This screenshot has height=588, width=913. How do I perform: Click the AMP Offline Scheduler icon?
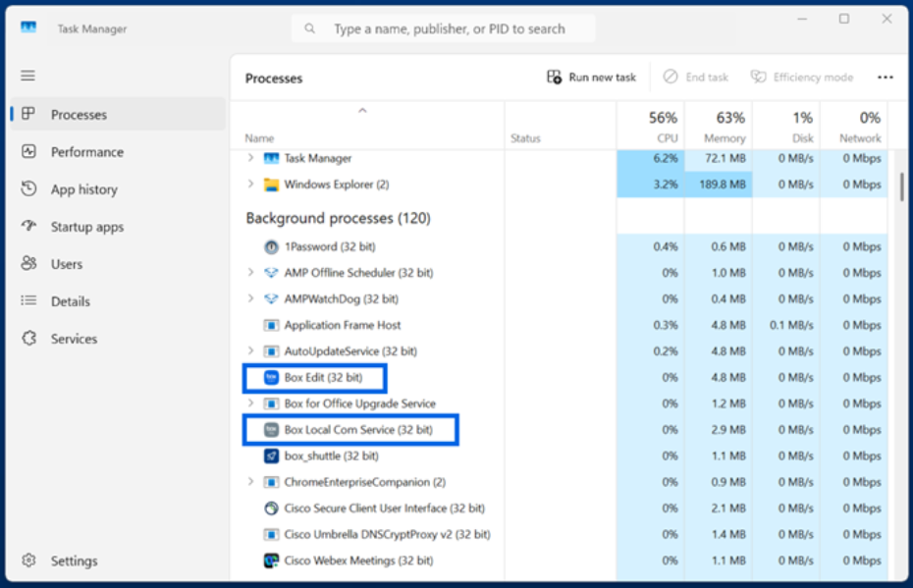[271, 273]
